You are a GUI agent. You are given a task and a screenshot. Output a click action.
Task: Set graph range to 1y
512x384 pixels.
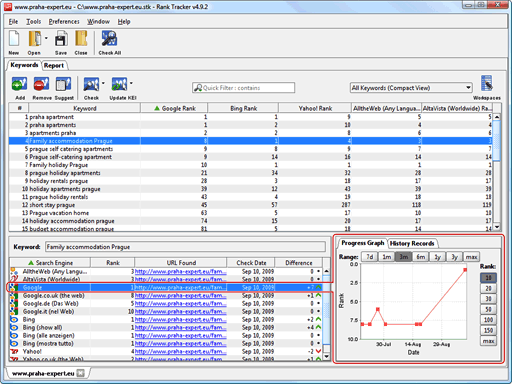[x=438, y=257]
